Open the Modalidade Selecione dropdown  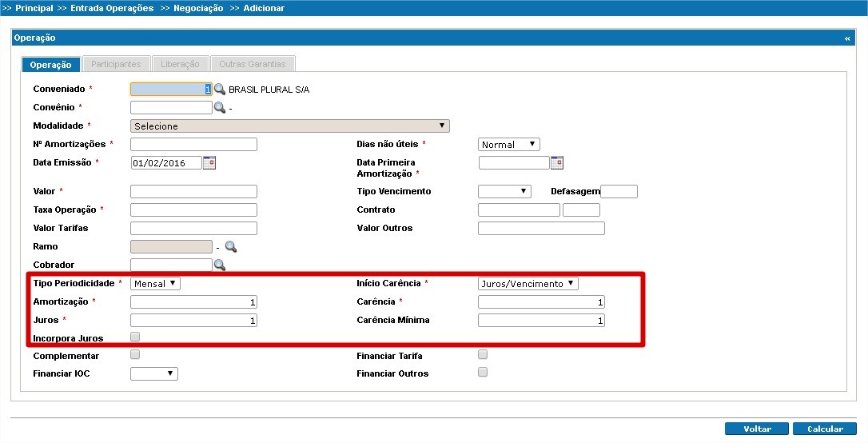click(x=290, y=126)
